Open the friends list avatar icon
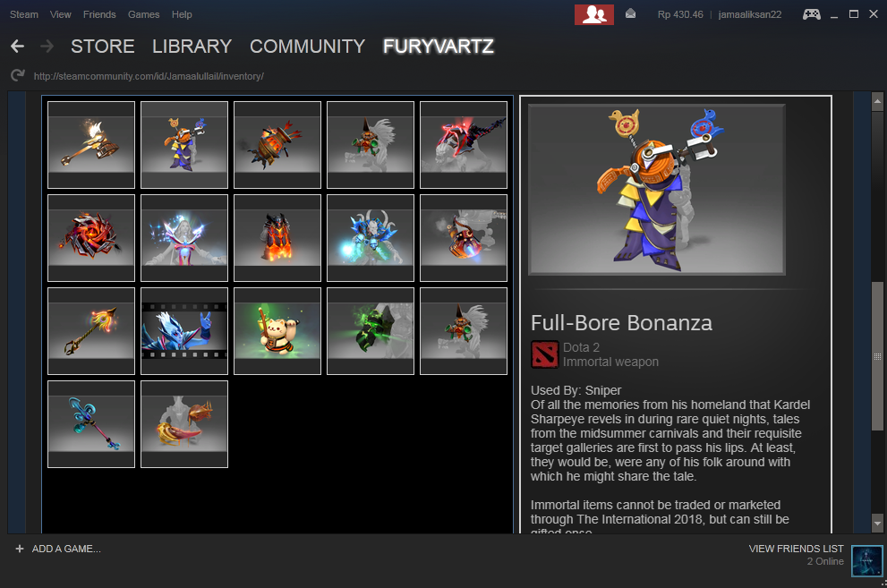 click(866, 561)
